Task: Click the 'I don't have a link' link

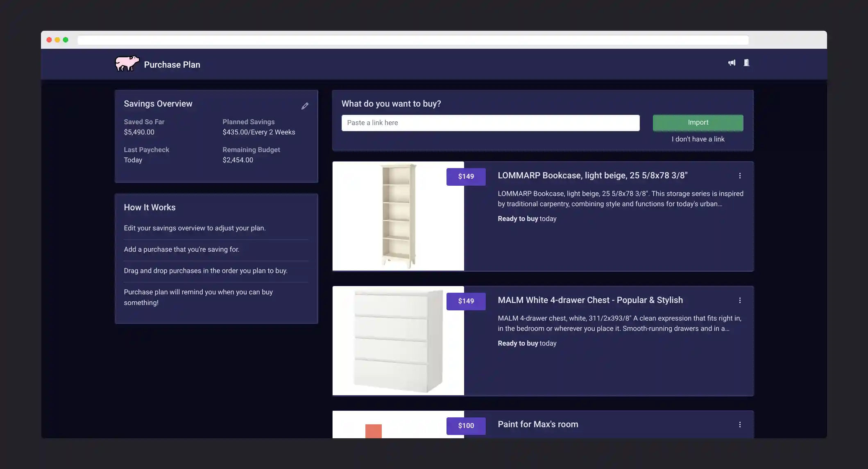Action: coord(698,139)
